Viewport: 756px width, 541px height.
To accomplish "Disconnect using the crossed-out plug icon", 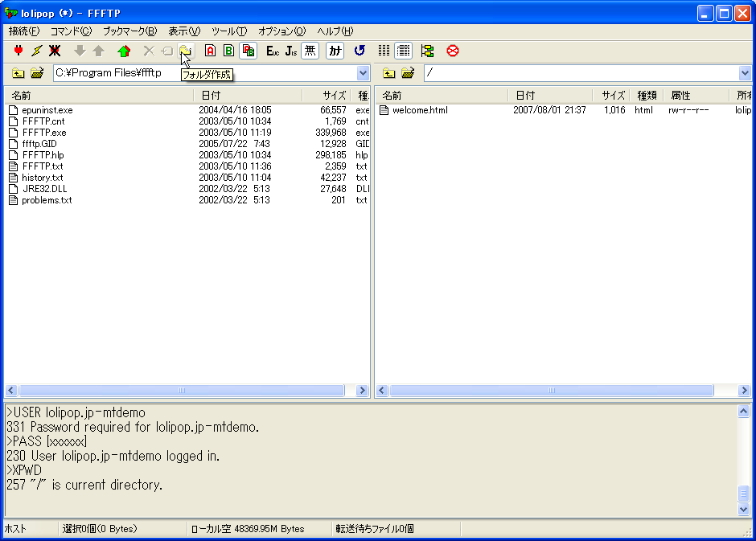I will pyautogui.click(x=55, y=51).
